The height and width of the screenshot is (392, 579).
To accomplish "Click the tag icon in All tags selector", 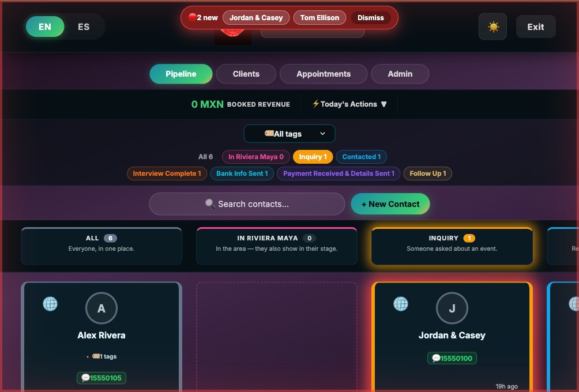I will (x=269, y=133).
